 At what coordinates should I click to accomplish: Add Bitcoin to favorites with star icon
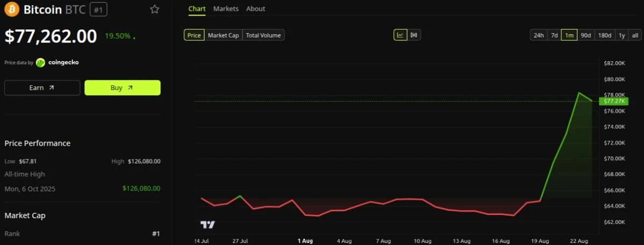click(155, 9)
